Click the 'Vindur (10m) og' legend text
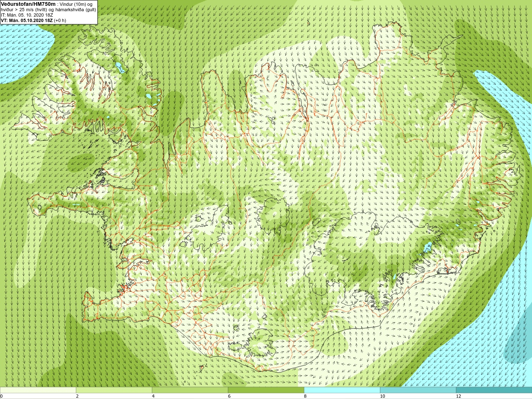The width and height of the screenshot is (532, 399). pos(76,4)
